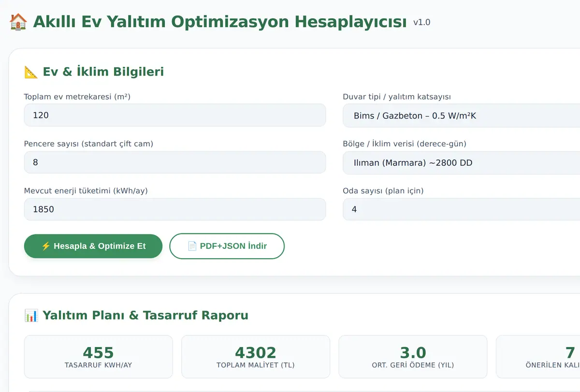Click the 455 Tasarruf kWh/ay card

point(99,357)
